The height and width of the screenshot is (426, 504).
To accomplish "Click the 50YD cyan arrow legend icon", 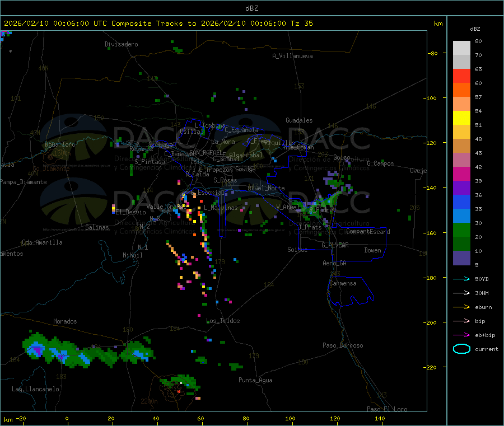I will [461, 279].
